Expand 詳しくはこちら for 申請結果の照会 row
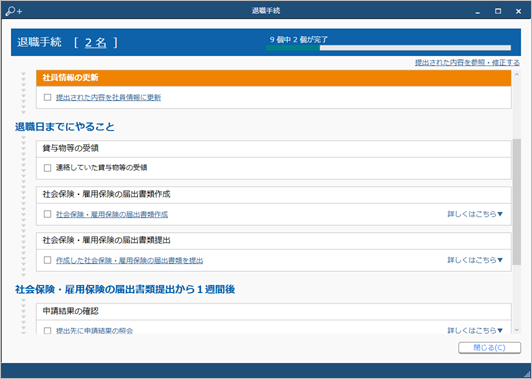The image size is (532, 379). click(475, 330)
